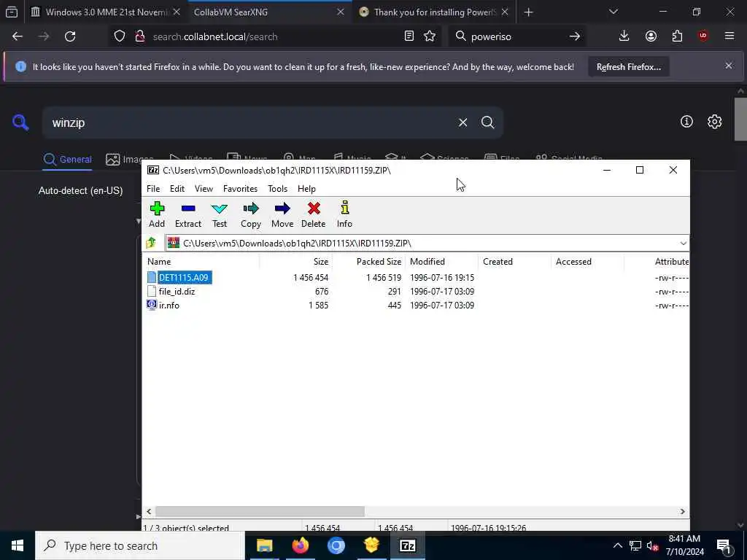This screenshot has width=747, height=560.
Task: Click the muted volume tray icon
Action: point(652,545)
